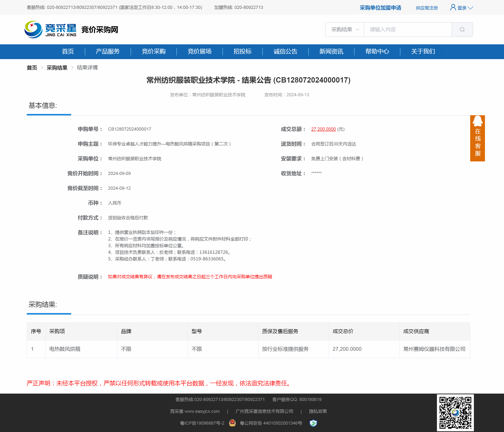
Task: Open the 招投标 navigation tab
Action: coord(242,52)
